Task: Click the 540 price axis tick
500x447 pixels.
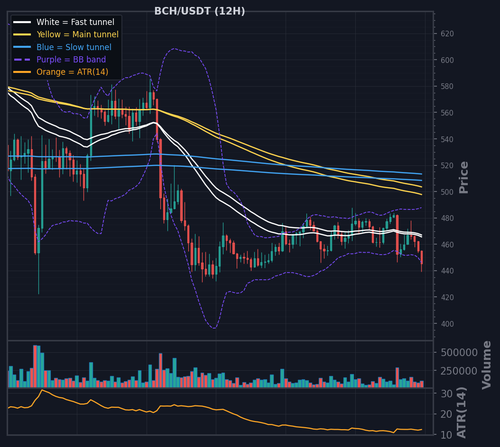Action: click(447, 139)
